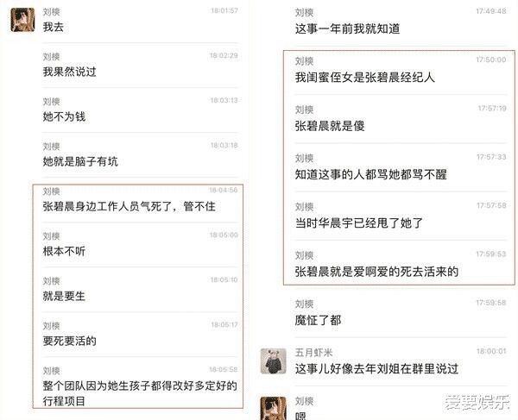Open the 五月虾米 user avatar

[x=273, y=361]
